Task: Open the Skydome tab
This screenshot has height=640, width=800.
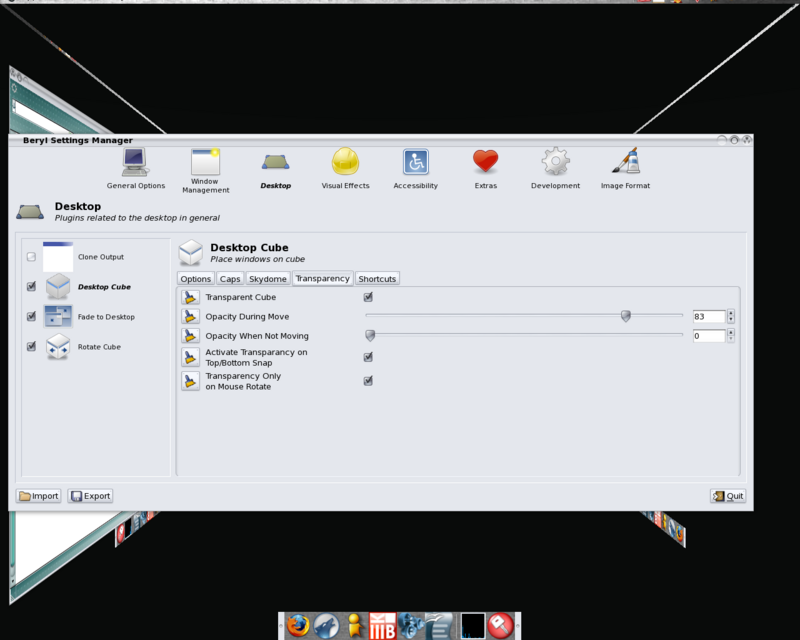Action: [x=268, y=279]
